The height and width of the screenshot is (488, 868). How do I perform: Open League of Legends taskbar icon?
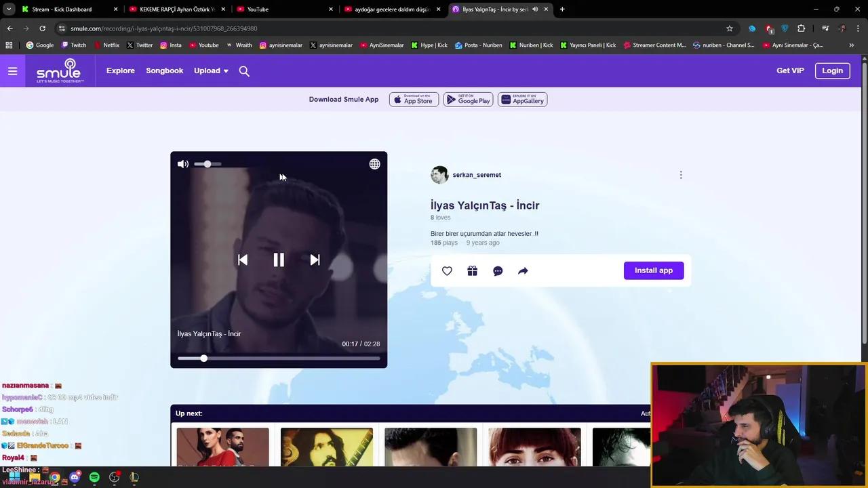coord(134,477)
